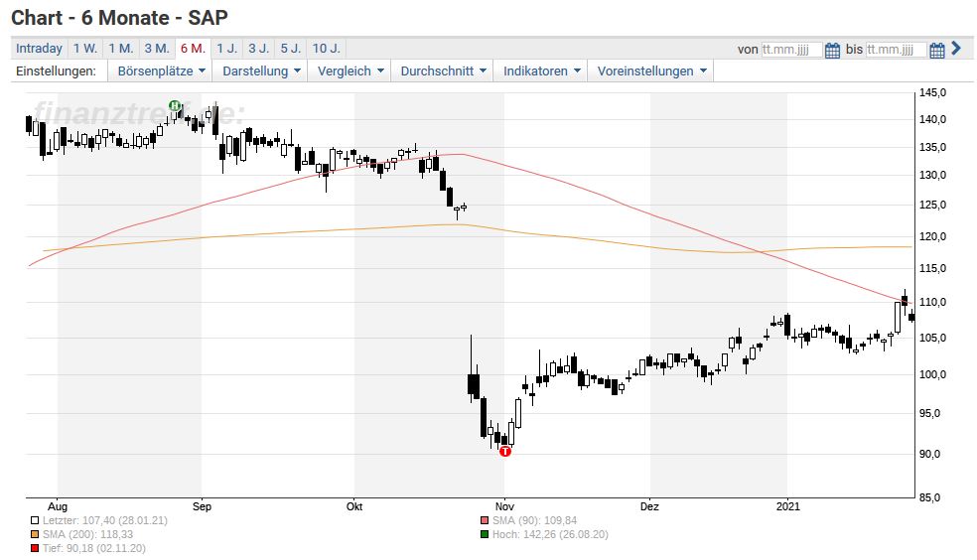Click the 'SMA (90): 109,84' legend text
The width and height of the screenshot is (977, 560).
click(x=534, y=520)
